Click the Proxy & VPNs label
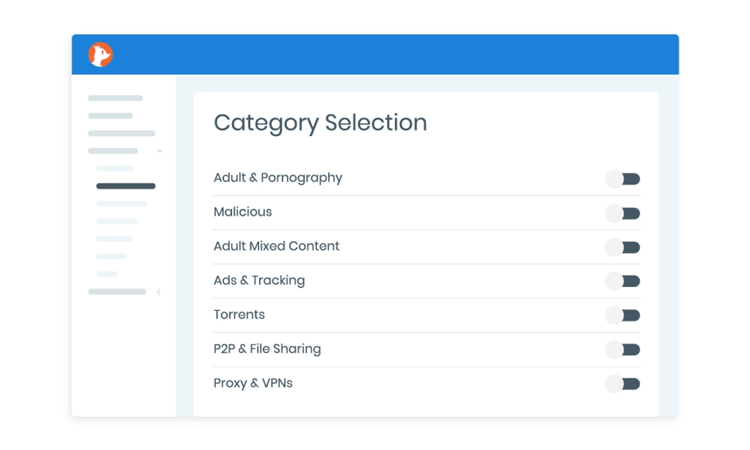The image size is (750, 450). (x=253, y=383)
